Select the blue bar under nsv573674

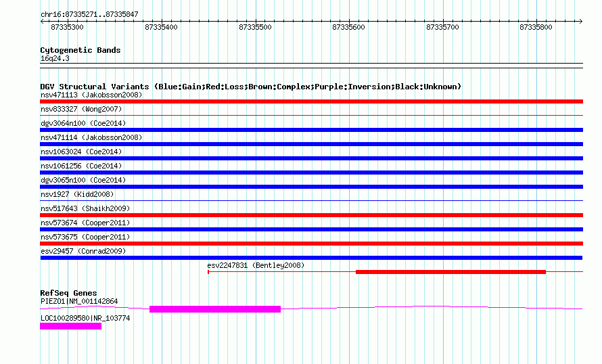point(311,229)
